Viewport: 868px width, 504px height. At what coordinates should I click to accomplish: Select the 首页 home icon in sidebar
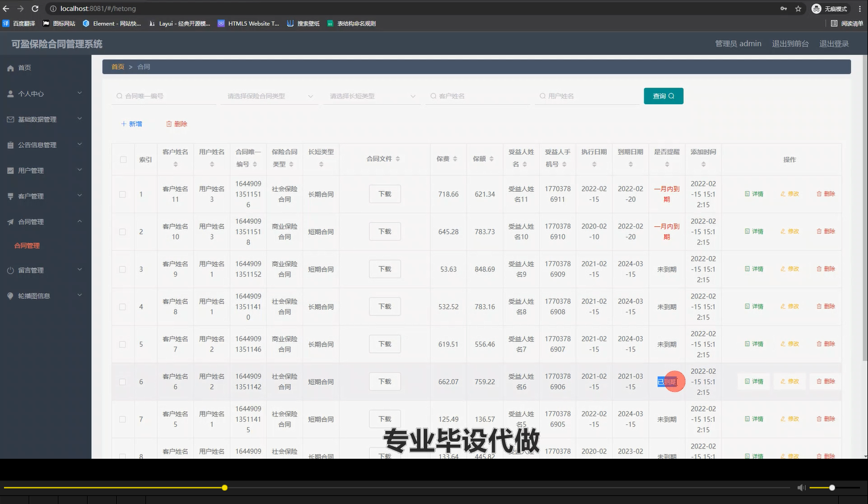(x=11, y=67)
